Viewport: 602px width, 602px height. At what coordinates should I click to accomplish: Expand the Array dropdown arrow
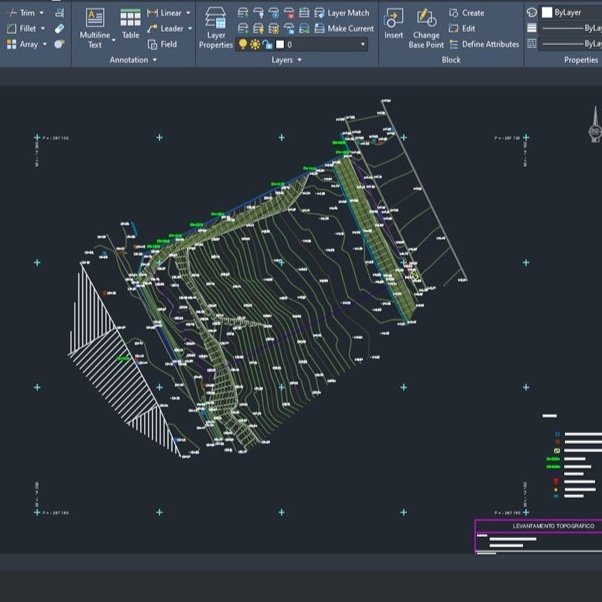(x=44, y=44)
